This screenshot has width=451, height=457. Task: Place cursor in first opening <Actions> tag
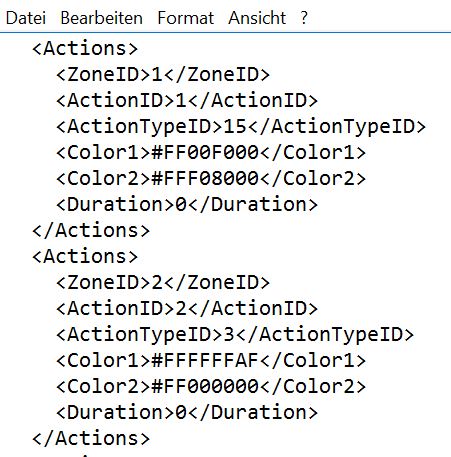(x=85, y=48)
